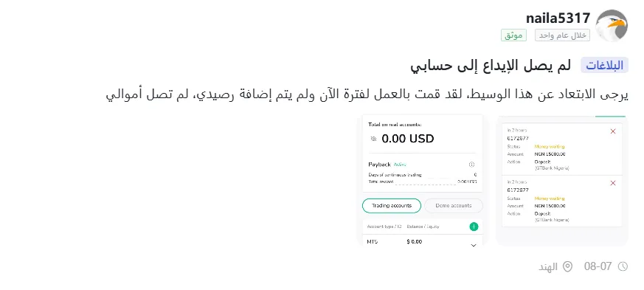The height and width of the screenshot is (290, 644).
Task: Click the location pin icon near الهند
Action: point(567,266)
